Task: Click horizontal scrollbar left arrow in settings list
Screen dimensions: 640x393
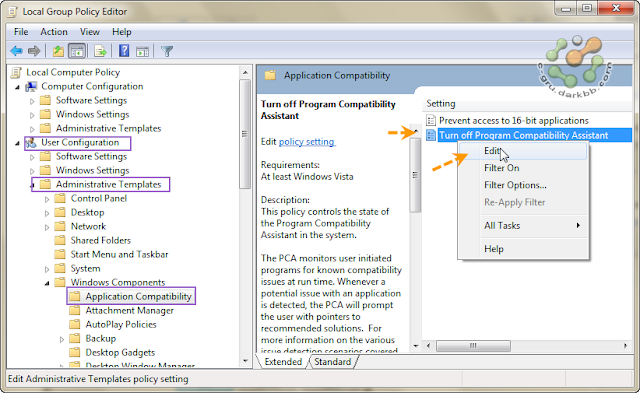Action: [428, 346]
